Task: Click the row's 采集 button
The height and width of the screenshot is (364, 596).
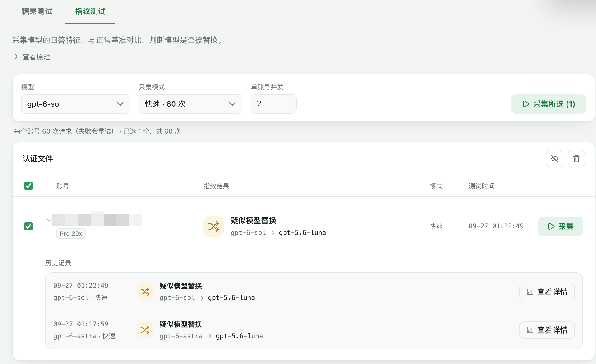Action: (x=560, y=226)
